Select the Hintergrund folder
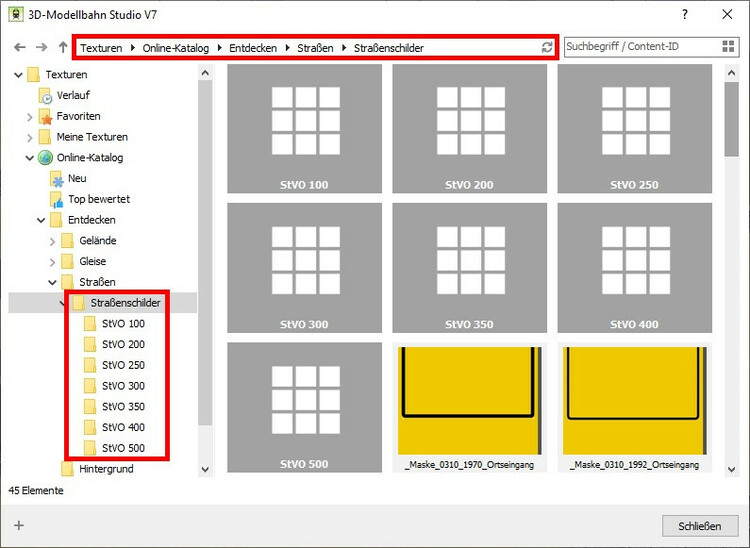This screenshot has height=548, width=750. (98, 469)
